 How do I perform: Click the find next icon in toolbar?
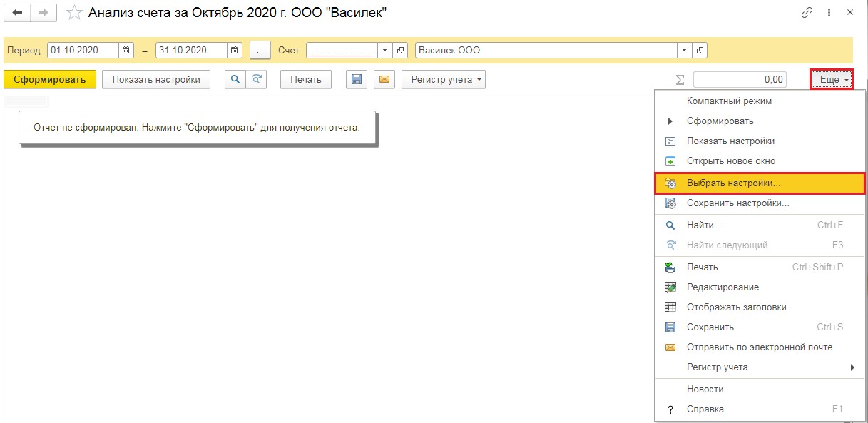pyautogui.click(x=256, y=80)
